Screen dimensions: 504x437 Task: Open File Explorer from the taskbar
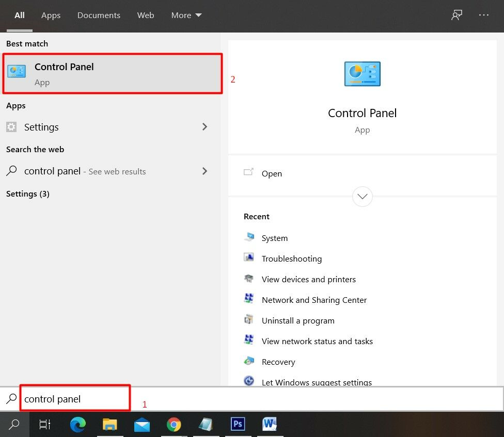pos(110,424)
